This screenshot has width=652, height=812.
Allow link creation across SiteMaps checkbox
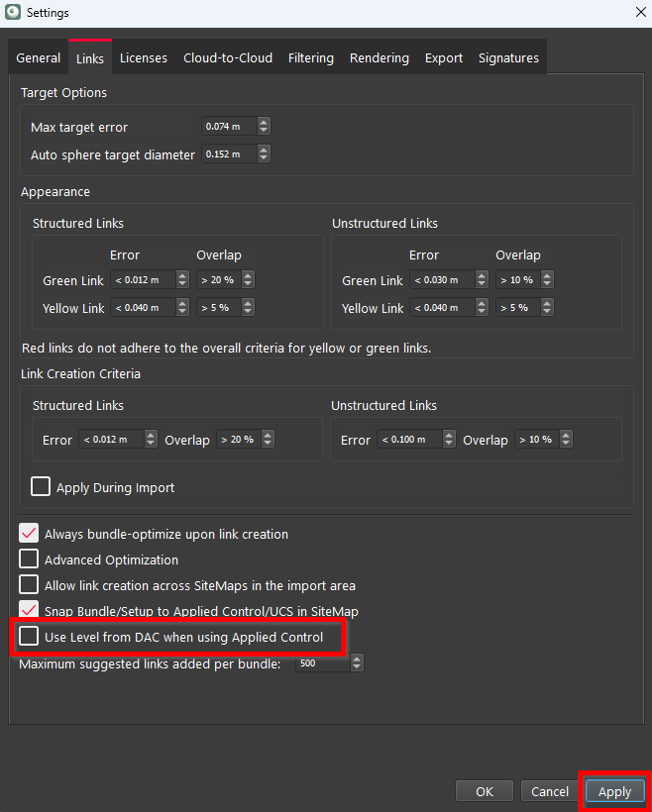[29, 585]
